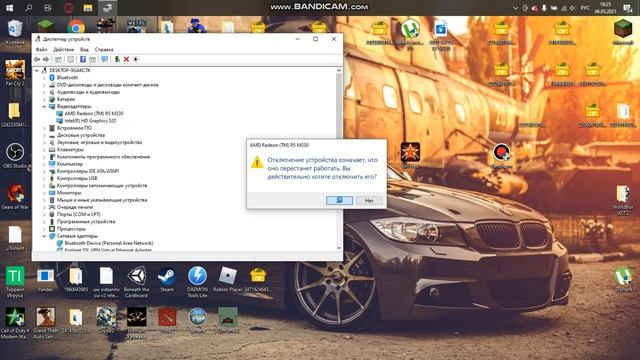The width and height of the screenshot is (640, 360).
Task: Click the uTorrent file desktop icon
Action: coord(15,238)
